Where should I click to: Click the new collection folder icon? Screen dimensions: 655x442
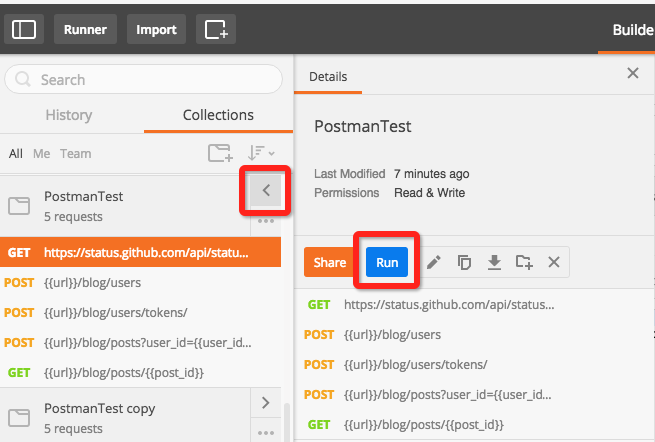pos(219,153)
